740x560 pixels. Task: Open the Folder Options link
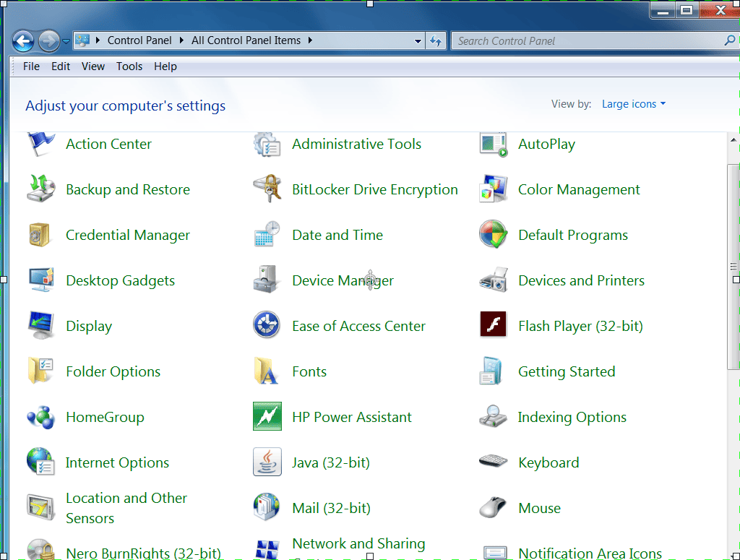[x=113, y=371]
